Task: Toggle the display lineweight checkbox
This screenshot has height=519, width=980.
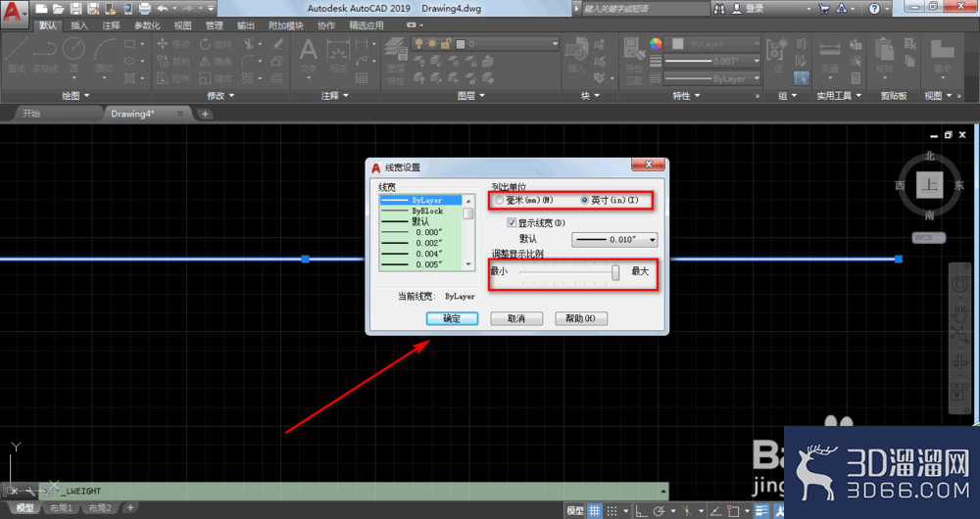Action: [512, 222]
